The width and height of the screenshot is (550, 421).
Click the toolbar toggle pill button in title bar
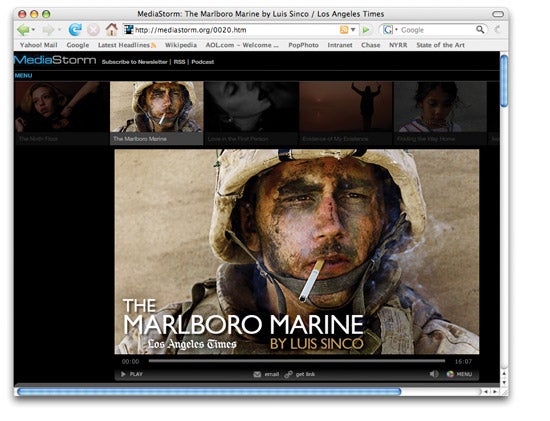pos(498,14)
